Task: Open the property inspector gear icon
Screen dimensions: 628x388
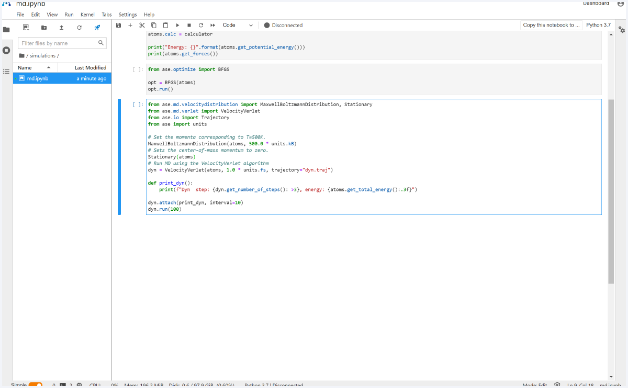Action: pyautogui.click(x=622, y=30)
